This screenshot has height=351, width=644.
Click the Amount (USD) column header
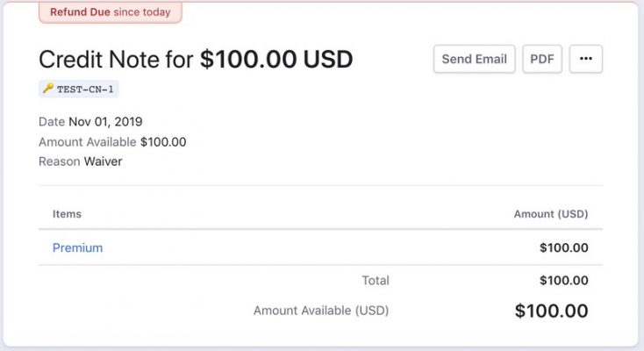click(550, 213)
